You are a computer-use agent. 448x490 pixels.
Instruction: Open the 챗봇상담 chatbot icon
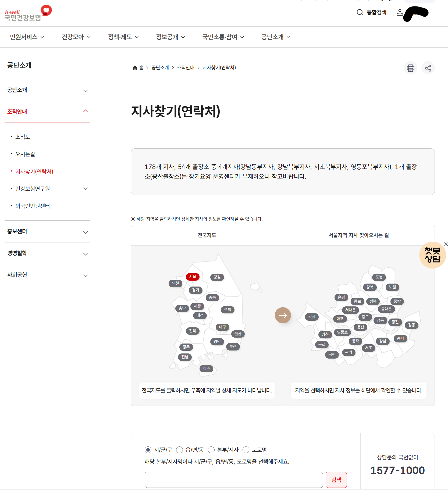point(432,255)
